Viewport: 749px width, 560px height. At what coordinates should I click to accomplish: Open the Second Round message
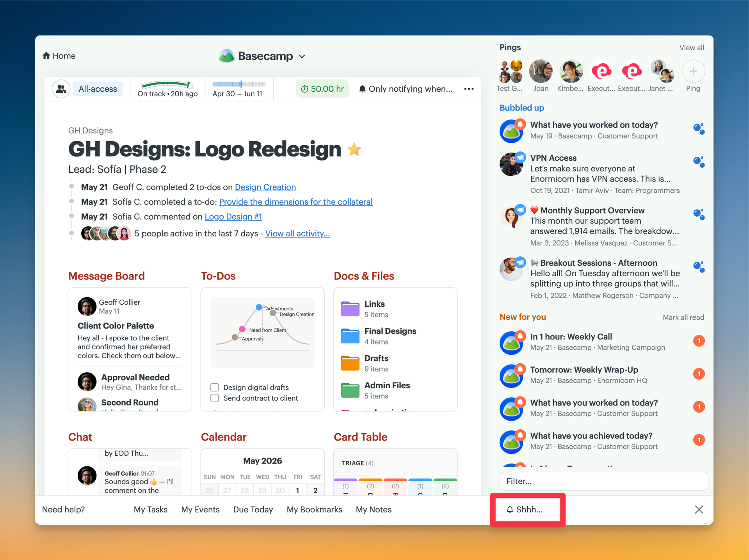130,402
